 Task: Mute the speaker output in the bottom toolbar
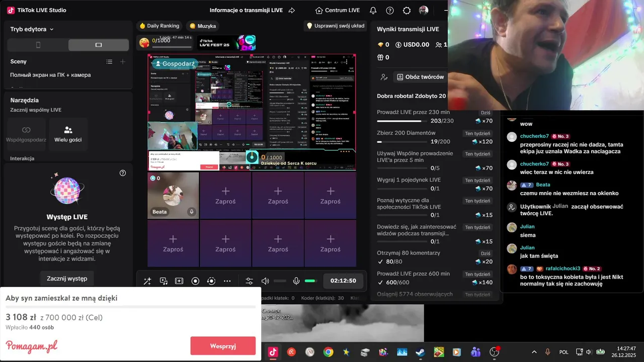point(265,281)
